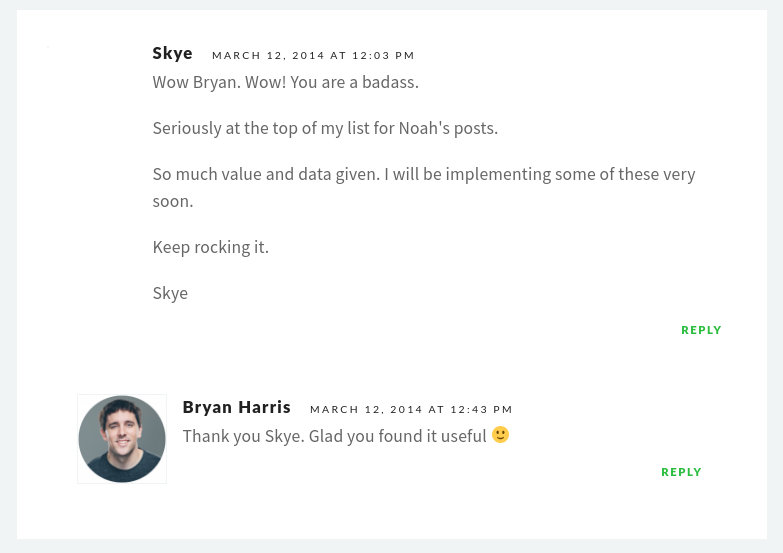783x553 pixels.
Task: Click the line starting 'So much value and data given'
Action: [x=424, y=174]
